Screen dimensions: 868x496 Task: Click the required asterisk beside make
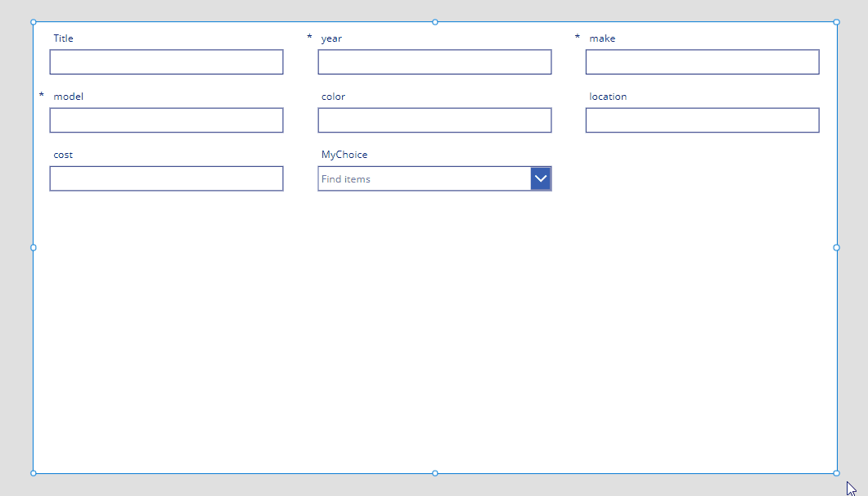577,38
